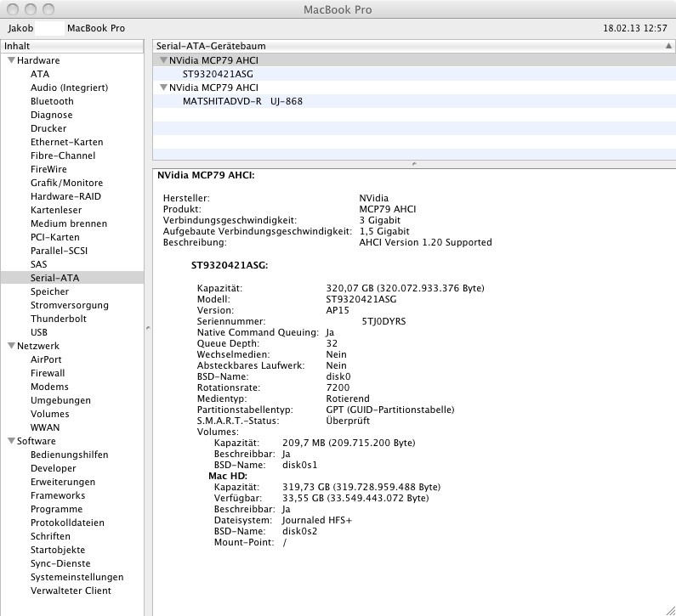Collapse the Software section triangle
This screenshot has width=676, height=616.
pyautogui.click(x=11, y=441)
